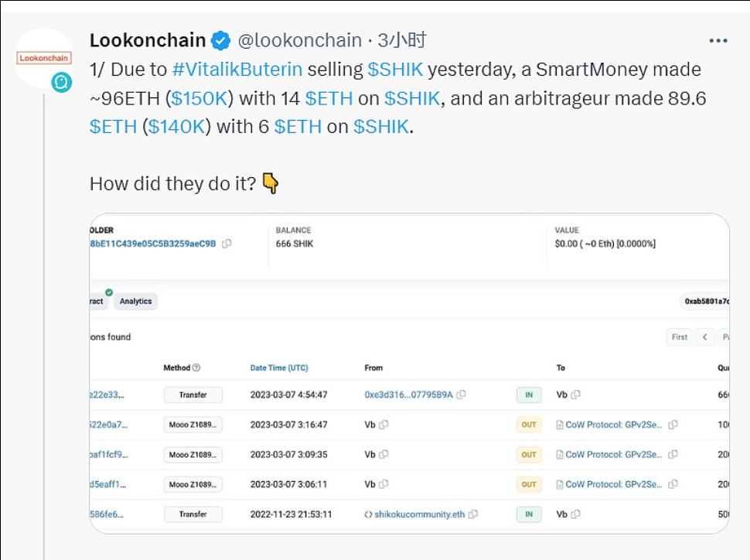
Task: Copy the 0xe3d316...07795B9A sender address
Action: (461, 394)
